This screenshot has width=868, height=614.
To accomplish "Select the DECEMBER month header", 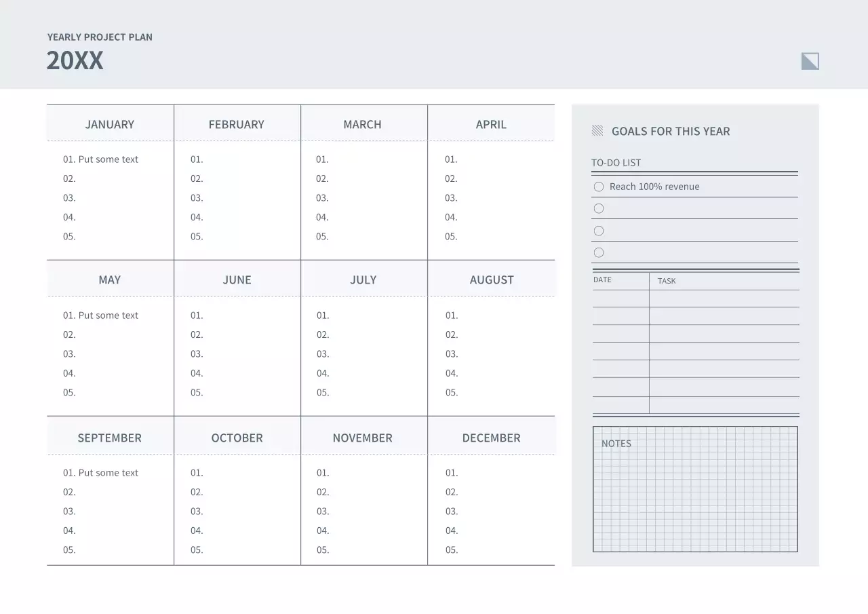I will pos(492,438).
